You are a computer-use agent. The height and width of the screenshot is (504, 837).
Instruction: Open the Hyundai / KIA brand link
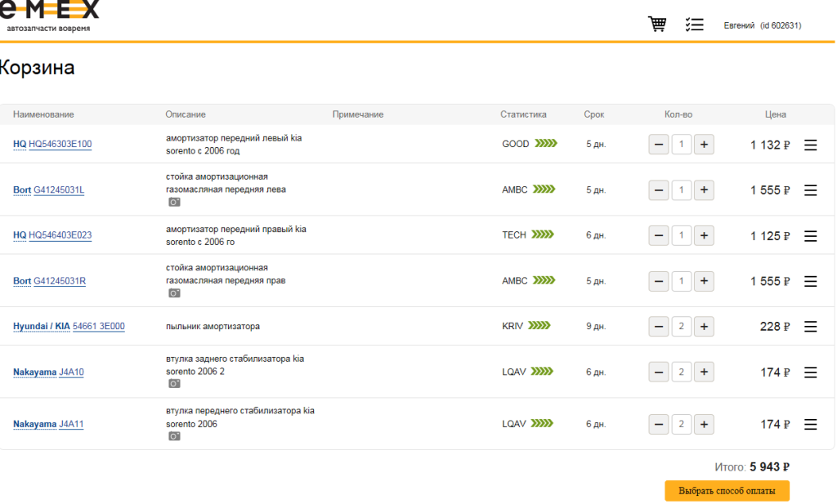[41, 327]
